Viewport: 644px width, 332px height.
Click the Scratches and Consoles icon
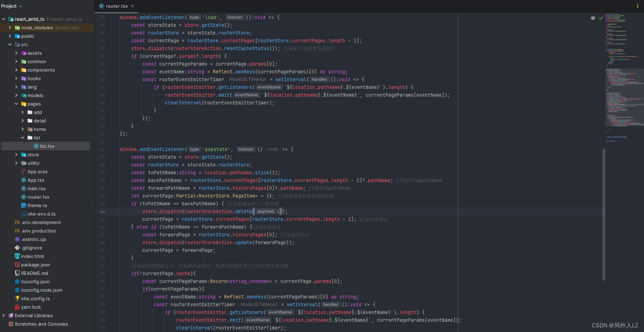[11, 324]
